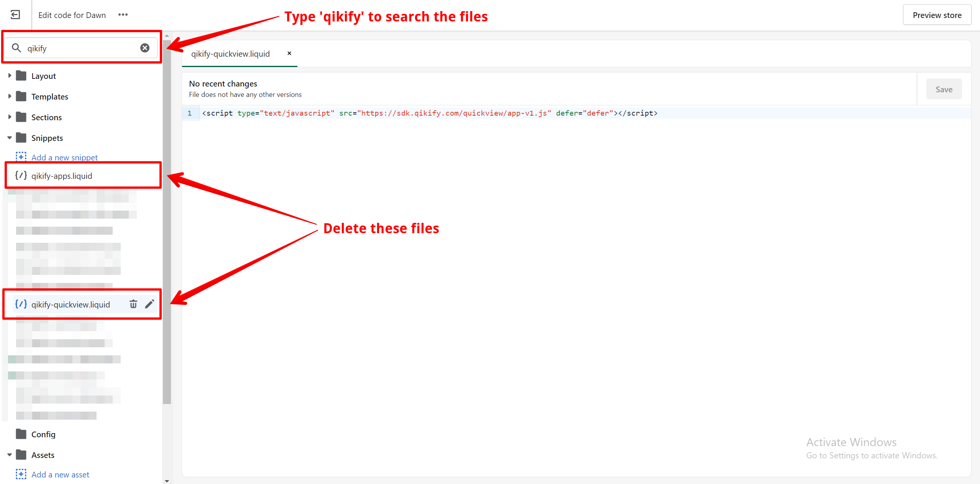The height and width of the screenshot is (484, 980).
Task: Clear the qikify search text
Action: coord(145,48)
